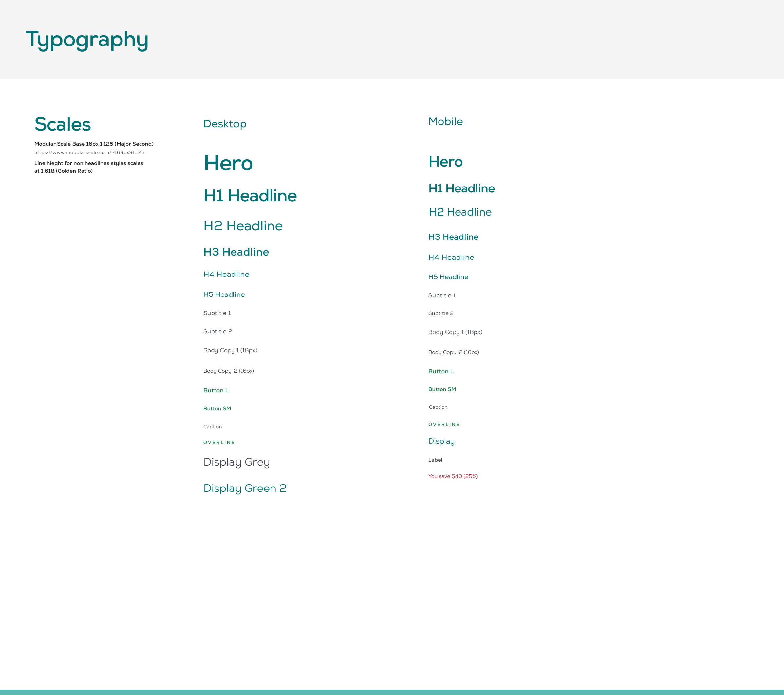Select mobile H4 Headline text
784x695 pixels.
(x=451, y=257)
